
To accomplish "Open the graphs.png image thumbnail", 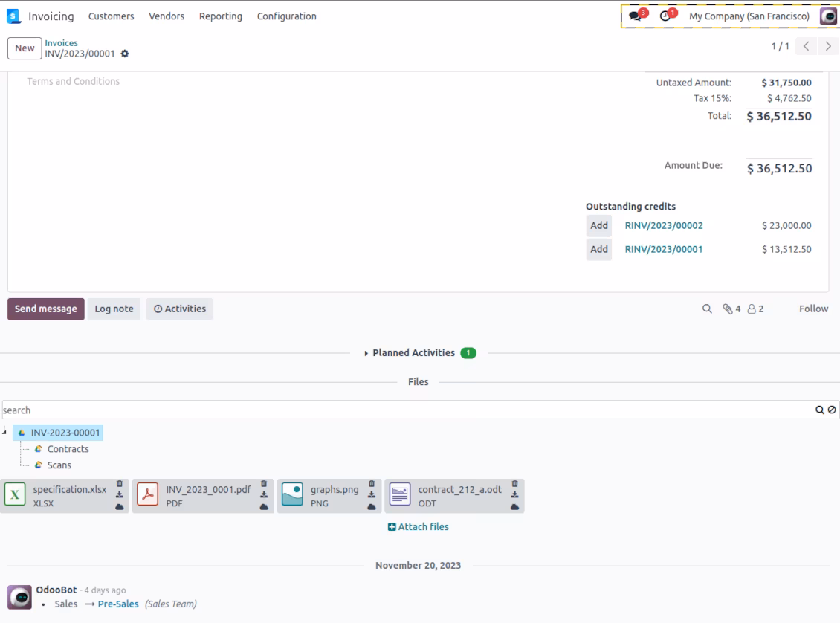I will (292, 494).
